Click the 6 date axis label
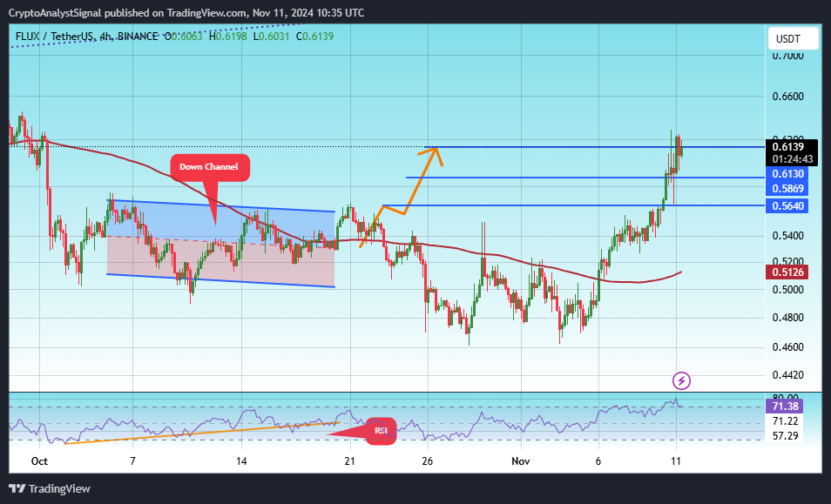The height and width of the screenshot is (504, 831). tap(598, 461)
